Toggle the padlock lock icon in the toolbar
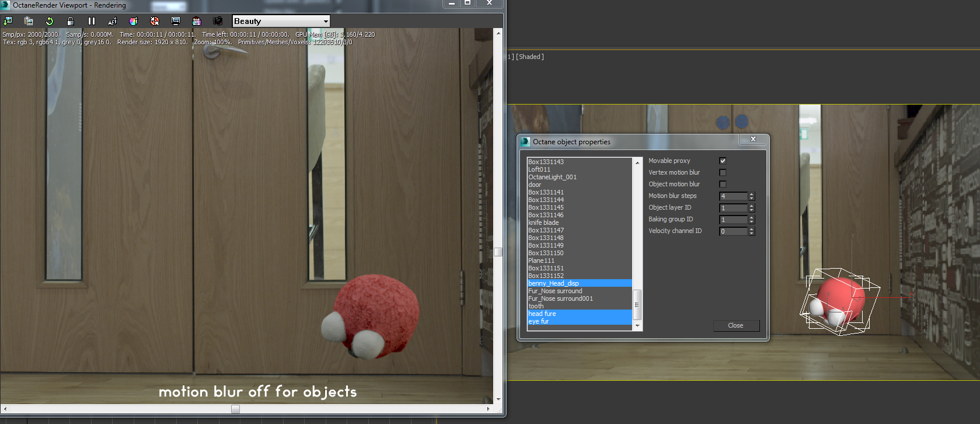Viewport: 980px width, 424px height. pyautogui.click(x=71, y=21)
